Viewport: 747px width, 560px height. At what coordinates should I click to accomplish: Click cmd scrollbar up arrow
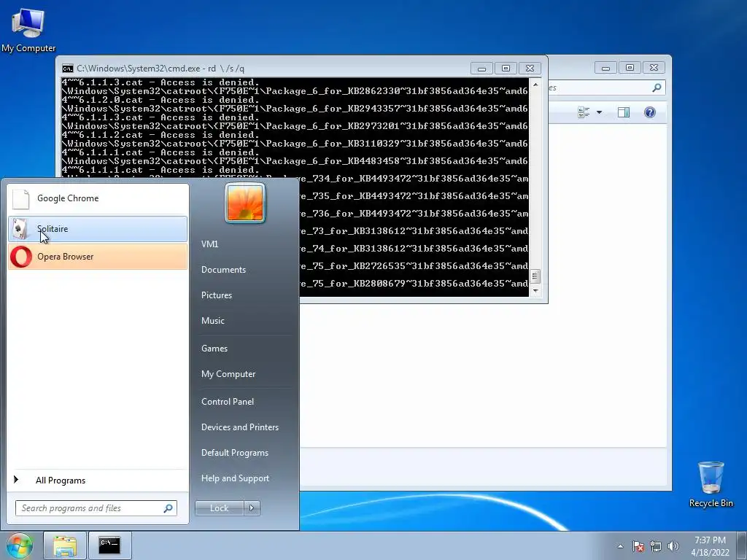coord(535,85)
